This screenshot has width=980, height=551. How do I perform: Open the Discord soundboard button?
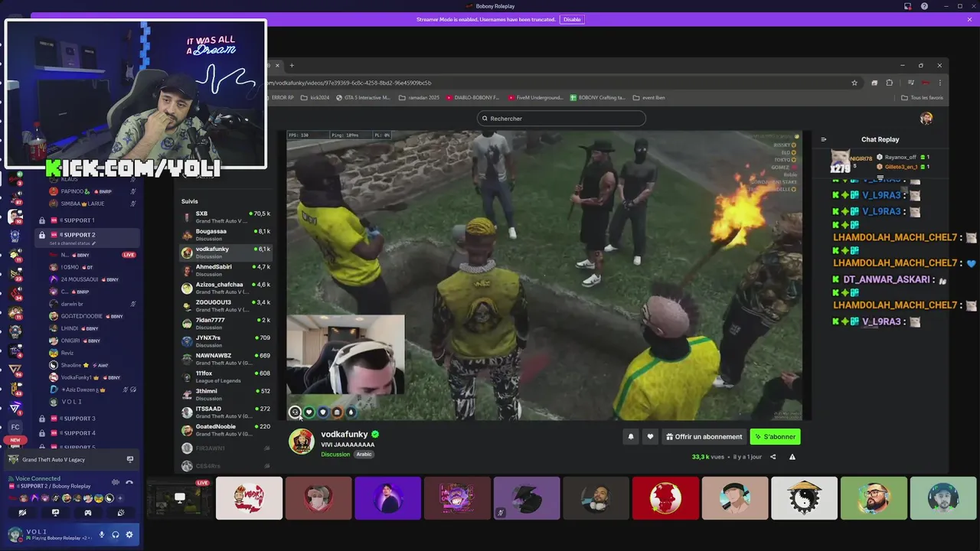121,513
